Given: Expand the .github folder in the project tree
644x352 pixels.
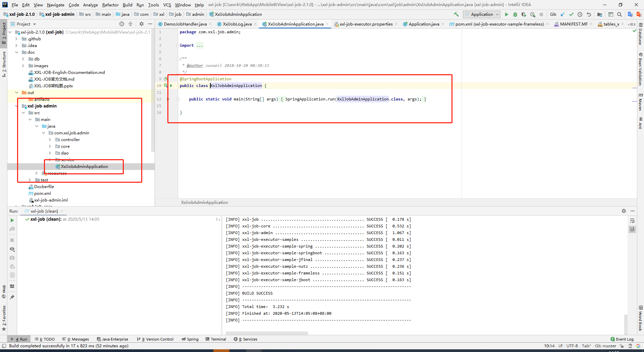Looking at the screenshot, I should (16, 39).
